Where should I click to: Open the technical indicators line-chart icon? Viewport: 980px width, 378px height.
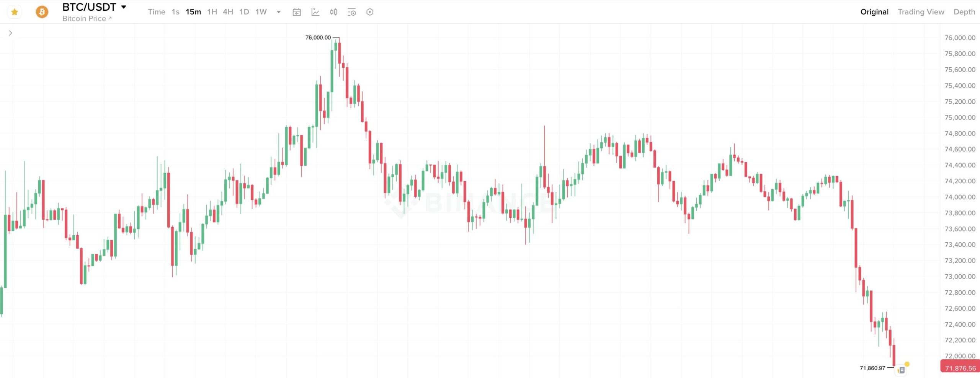315,12
